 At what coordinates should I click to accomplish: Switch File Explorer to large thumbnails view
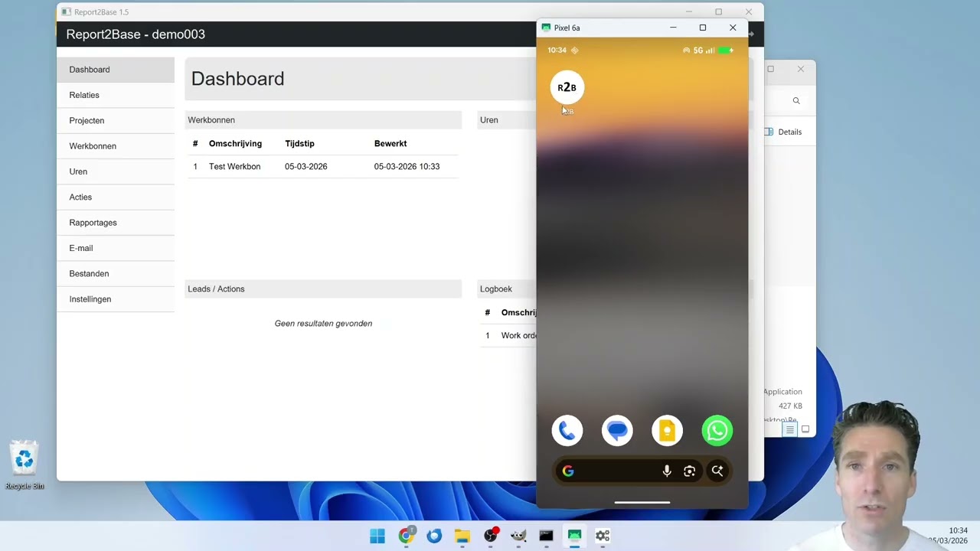805,429
